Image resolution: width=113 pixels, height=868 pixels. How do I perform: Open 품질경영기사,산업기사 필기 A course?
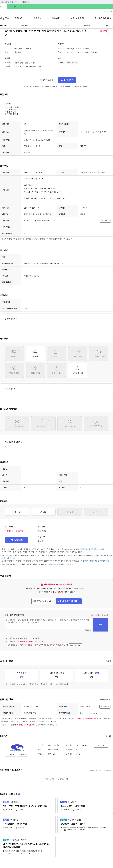click(73, 823)
